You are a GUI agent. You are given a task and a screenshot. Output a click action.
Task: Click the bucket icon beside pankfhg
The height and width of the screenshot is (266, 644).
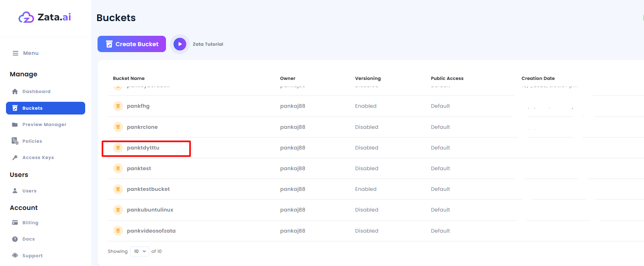(118, 106)
